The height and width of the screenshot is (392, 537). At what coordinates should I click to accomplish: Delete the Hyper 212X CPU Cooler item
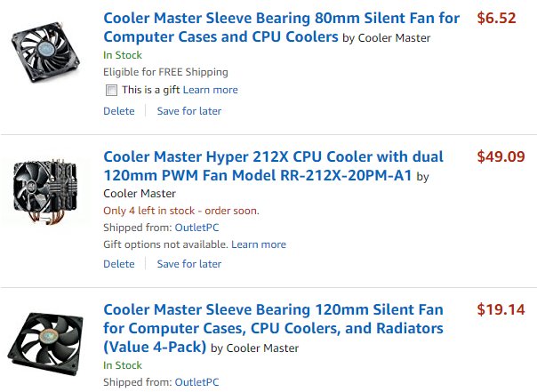pyautogui.click(x=118, y=264)
